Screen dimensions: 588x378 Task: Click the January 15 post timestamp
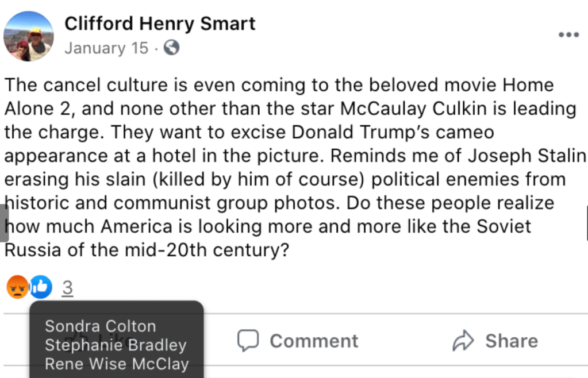point(106,48)
